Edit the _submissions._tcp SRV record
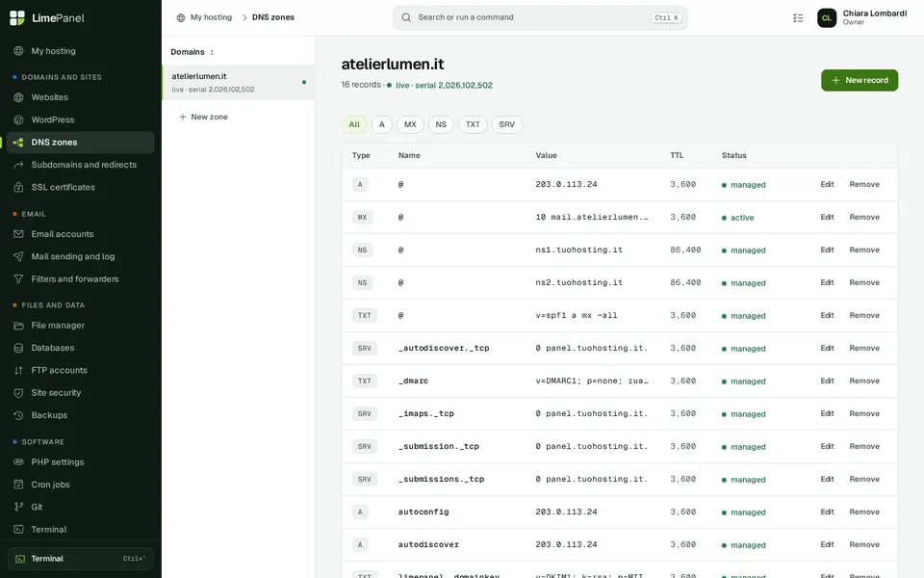 click(827, 479)
